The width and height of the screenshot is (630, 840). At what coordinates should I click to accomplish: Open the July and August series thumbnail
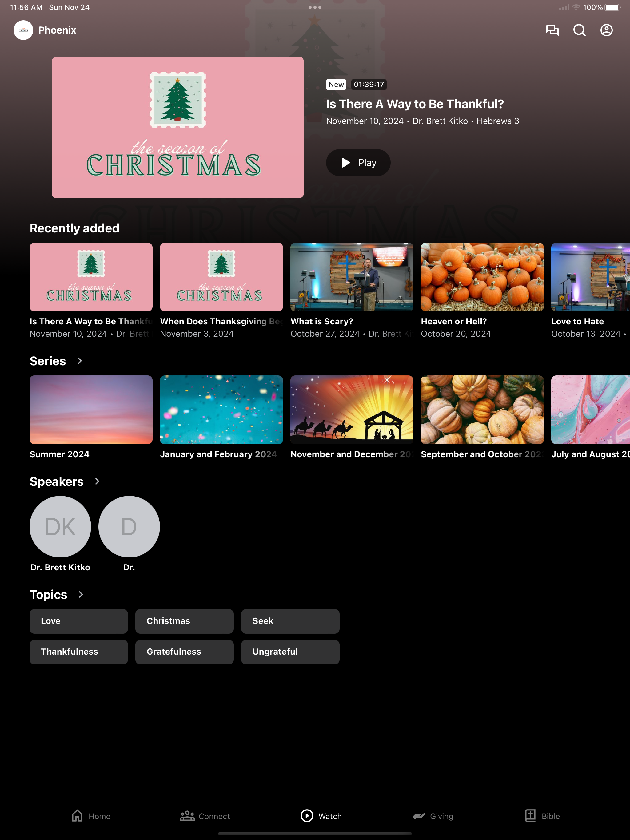pos(591,410)
